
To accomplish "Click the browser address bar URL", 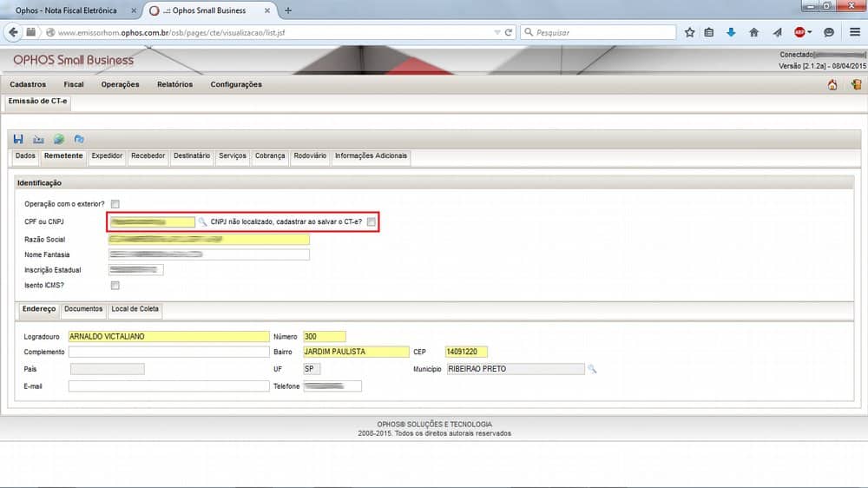I will pos(172,33).
